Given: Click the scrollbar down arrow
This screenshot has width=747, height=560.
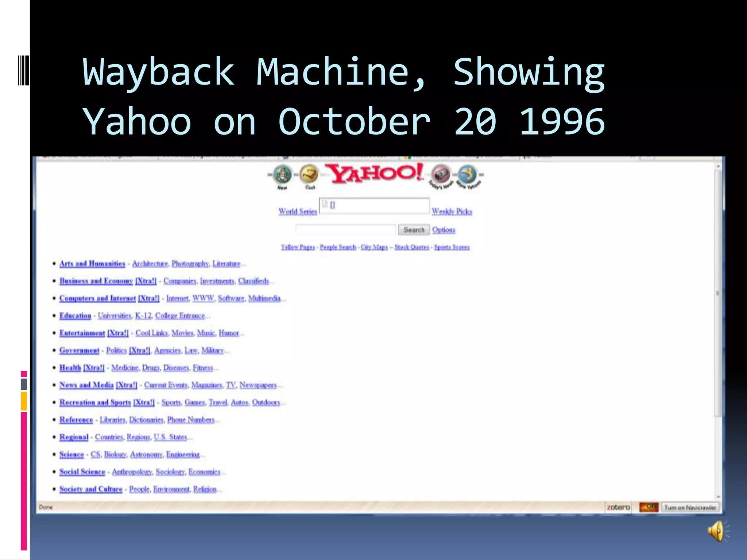Looking at the screenshot, I should pyautogui.click(x=718, y=497).
